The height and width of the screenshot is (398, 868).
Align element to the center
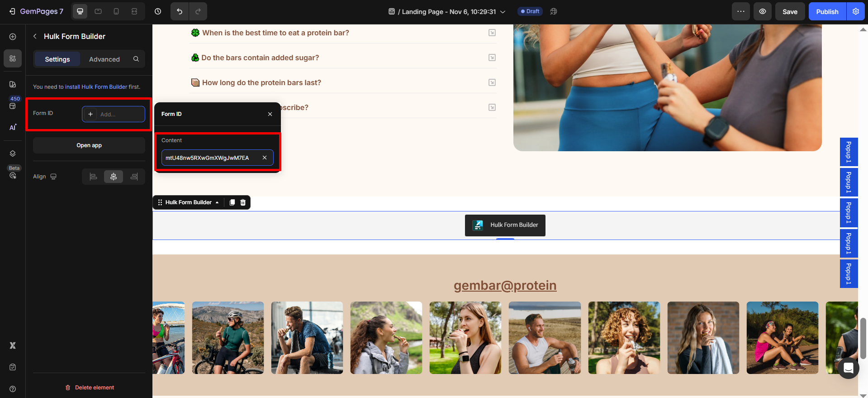pyautogui.click(x=114, y=177)
